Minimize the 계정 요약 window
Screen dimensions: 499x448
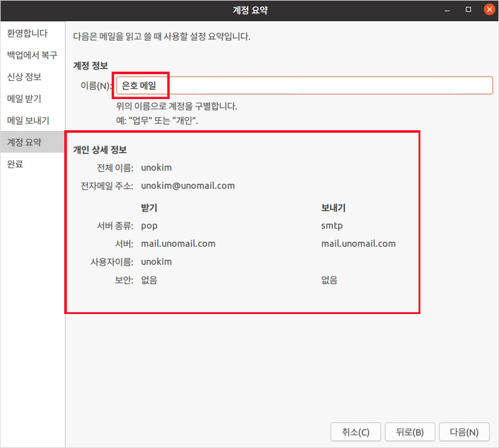coord(447,10)
